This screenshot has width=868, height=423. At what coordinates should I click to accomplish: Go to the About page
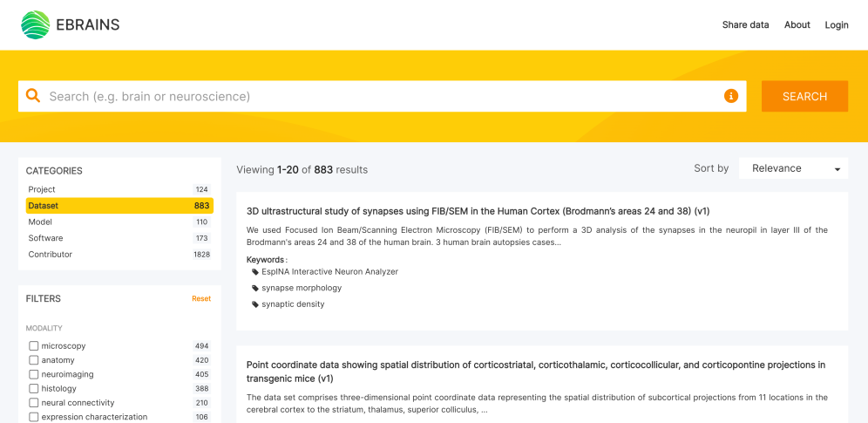[x=797, y=25]
